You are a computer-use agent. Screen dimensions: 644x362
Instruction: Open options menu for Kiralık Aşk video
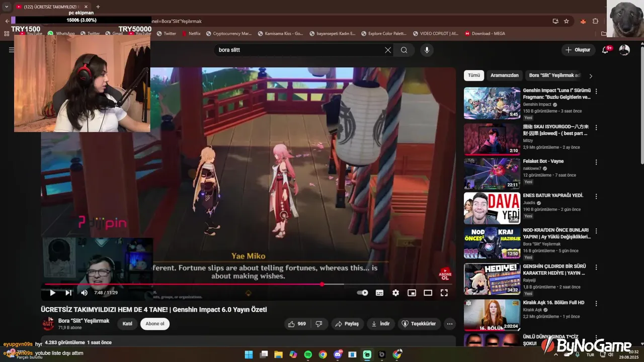[x=596, y=304]
